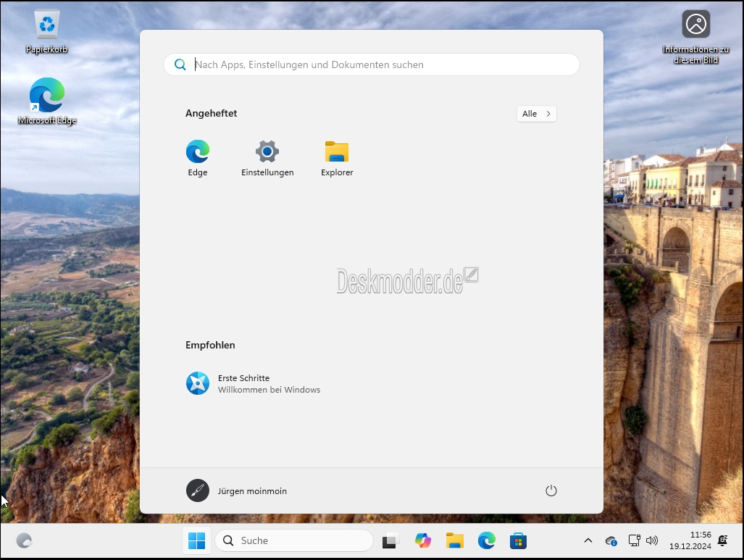Open Einstellungen from pinned apps
Image resolution: width=744 pixels, height=560 pixels.
267,158
